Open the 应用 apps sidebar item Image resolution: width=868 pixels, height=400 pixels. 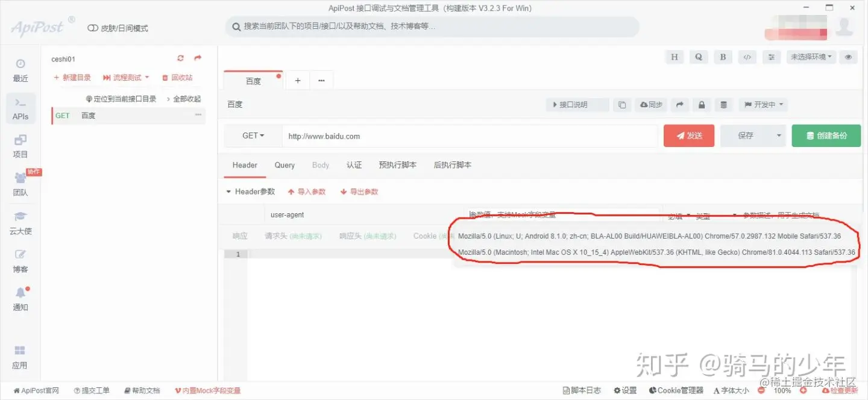(20, 357)
